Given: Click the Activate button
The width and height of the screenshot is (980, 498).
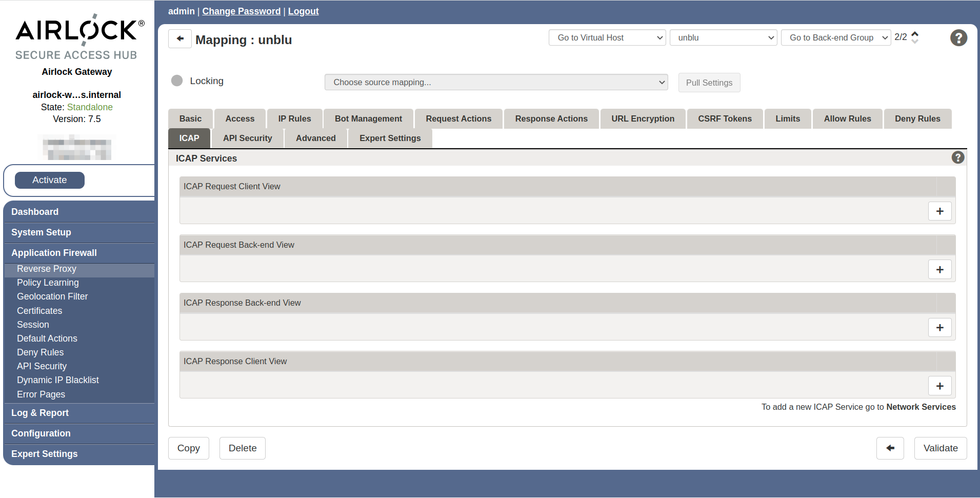Looking at the screenshot, I should (x=50, y=180).
